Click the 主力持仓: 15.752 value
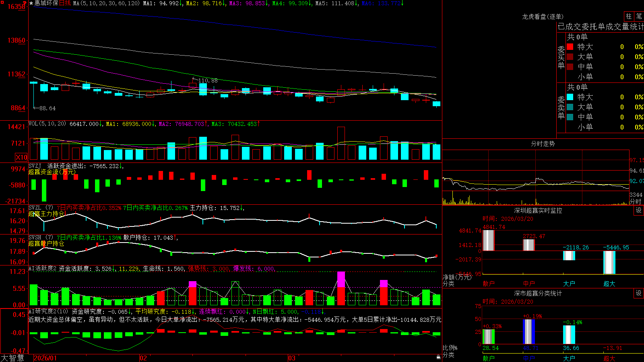This screenshot has height=362, width=644. click(x=215, y=208)
